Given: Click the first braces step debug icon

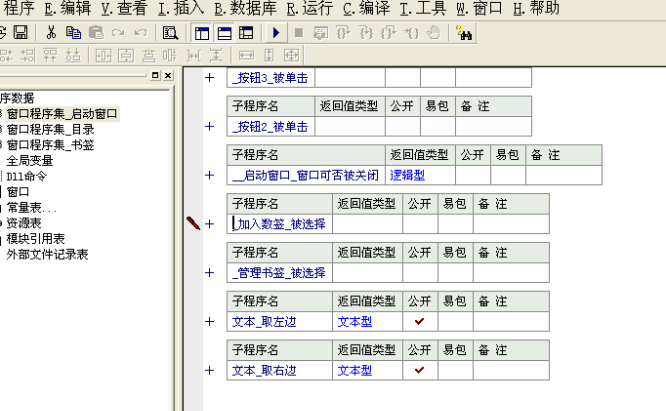Looking at the screenshot, I should (x=343, y=33).
